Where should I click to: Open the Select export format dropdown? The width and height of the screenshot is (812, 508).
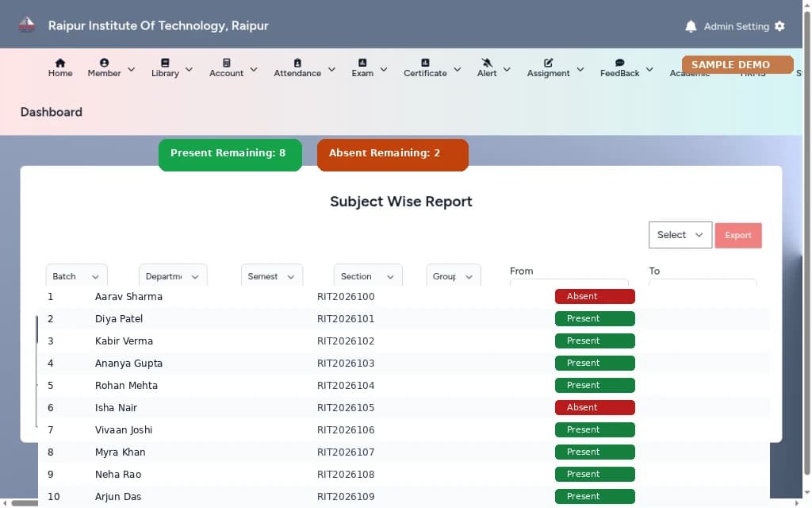(680, 235)
